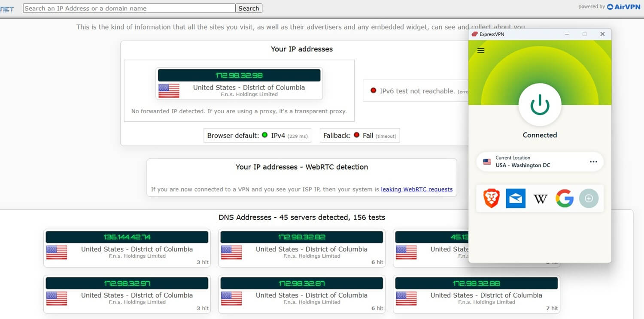Click the main IP address 172.98.32.98

pyautogui.click(x=239, y=75)
